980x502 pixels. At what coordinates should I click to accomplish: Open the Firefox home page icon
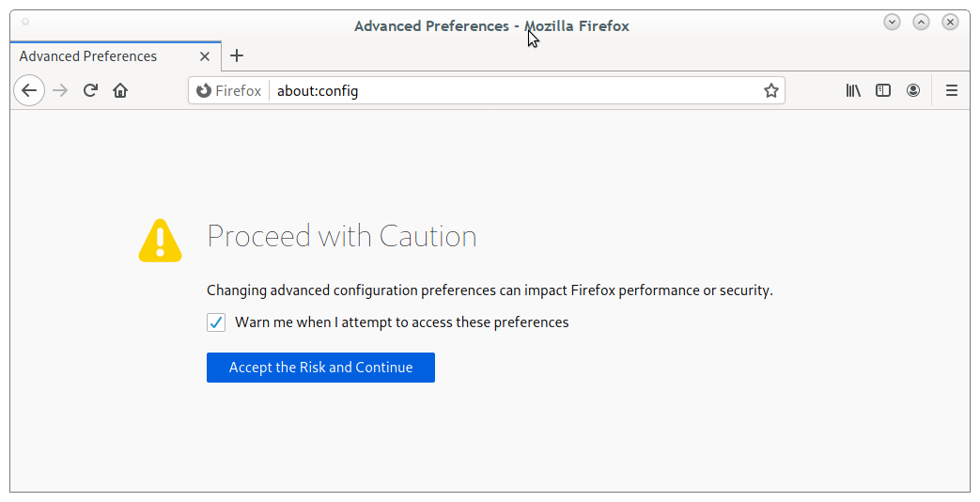(x=120, y=90)
